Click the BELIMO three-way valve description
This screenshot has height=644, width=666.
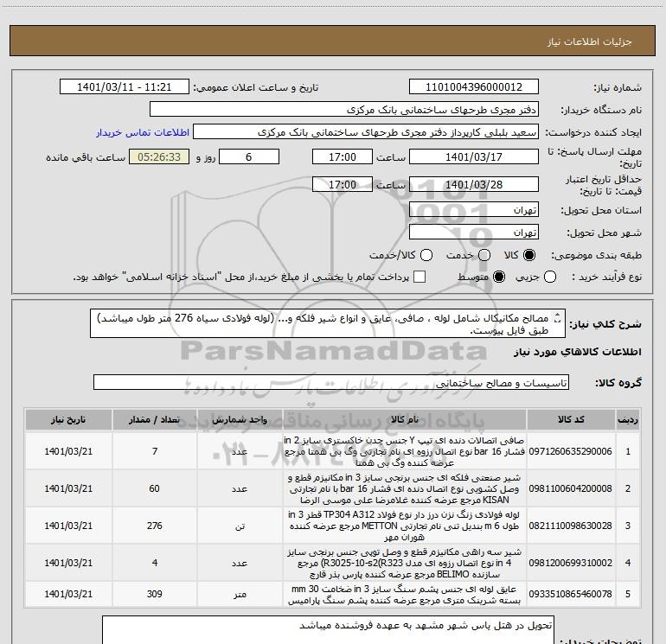[405, 563]
